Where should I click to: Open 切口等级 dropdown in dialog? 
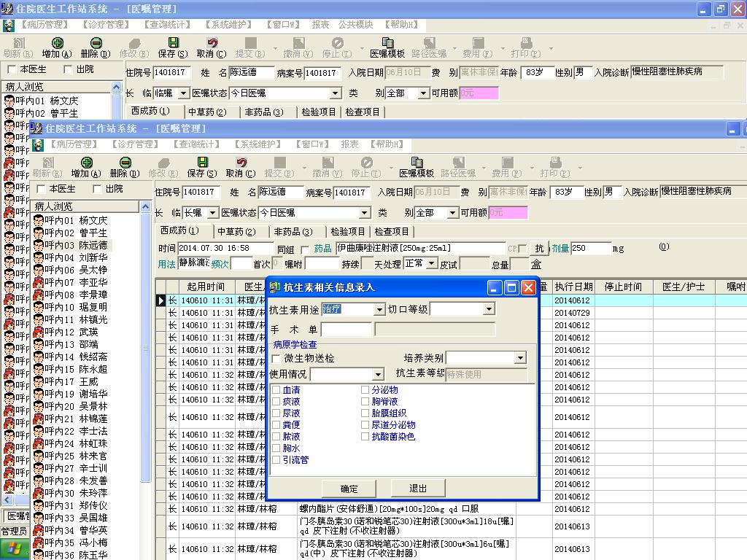tap(489, 309)
